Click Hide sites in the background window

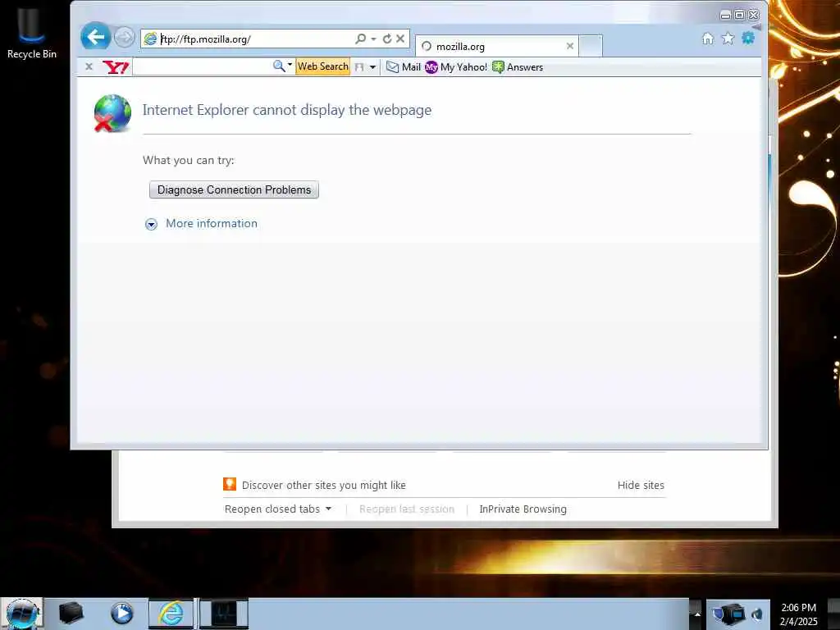tap(641, 485)
